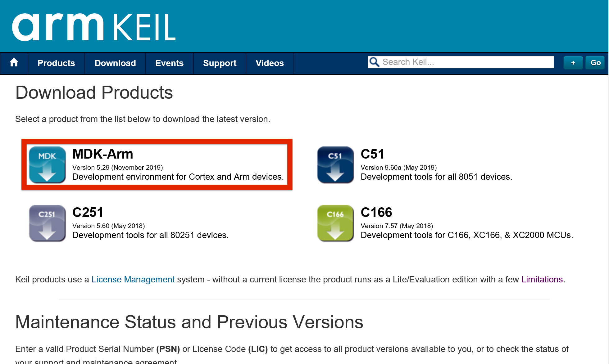Open the License Management link

133,279
